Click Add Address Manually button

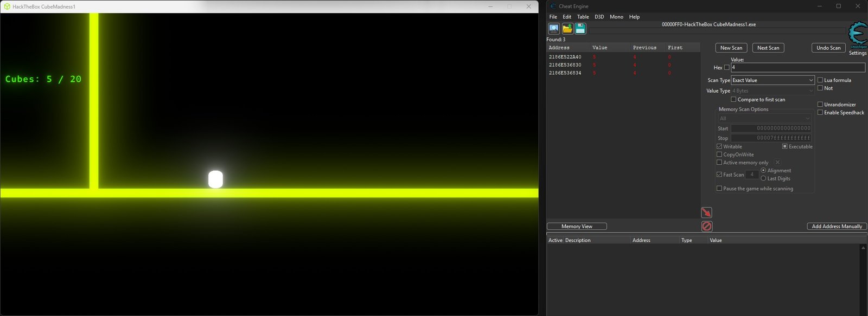point(837,227)
